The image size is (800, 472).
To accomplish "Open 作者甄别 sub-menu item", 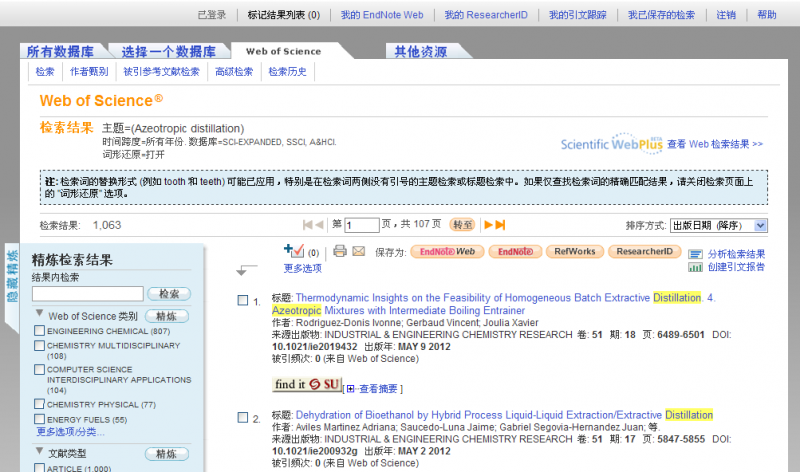I will pyautogui.click(x=89, y=71).
